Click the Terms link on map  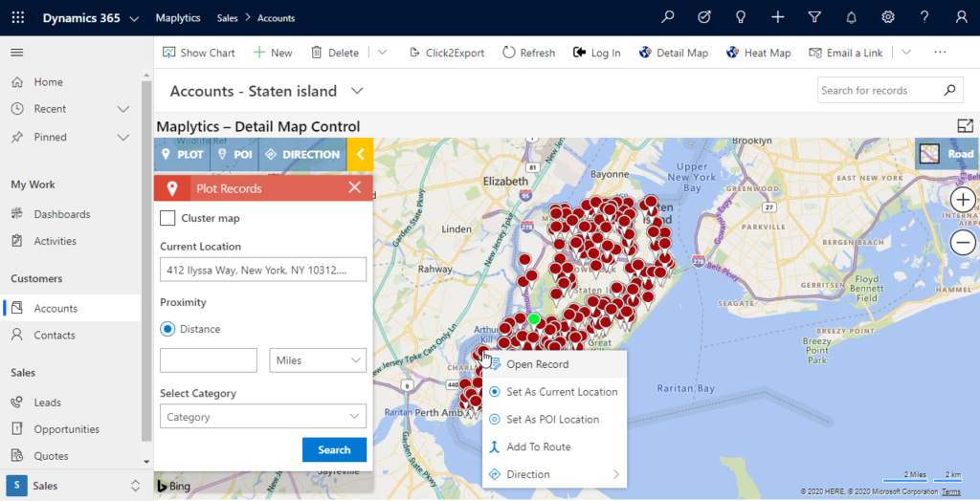coord(951,491)
